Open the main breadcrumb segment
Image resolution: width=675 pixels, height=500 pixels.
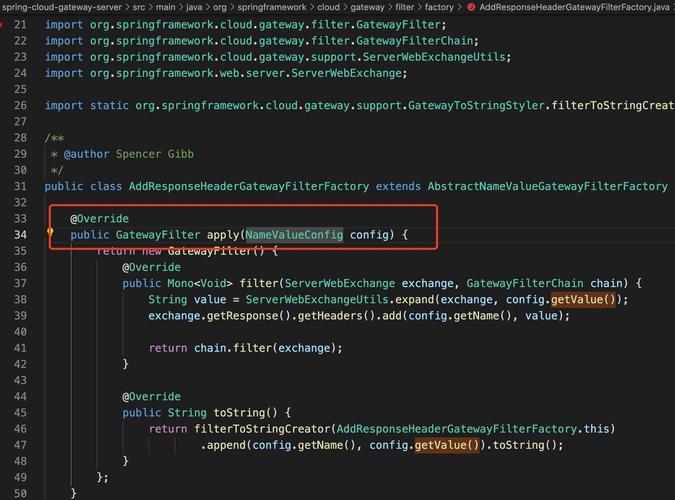tap(165, 7)
